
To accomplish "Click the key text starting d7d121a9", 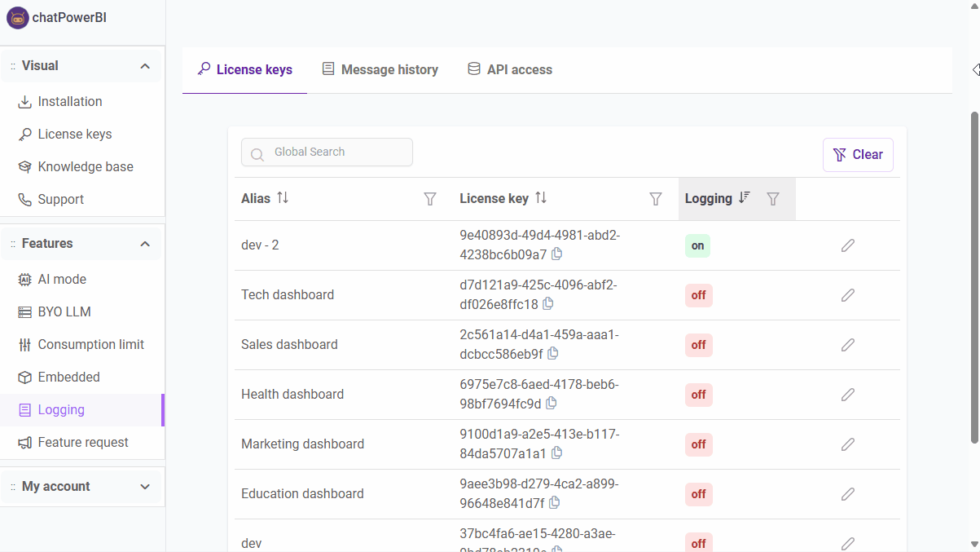I will pos(538,294).
